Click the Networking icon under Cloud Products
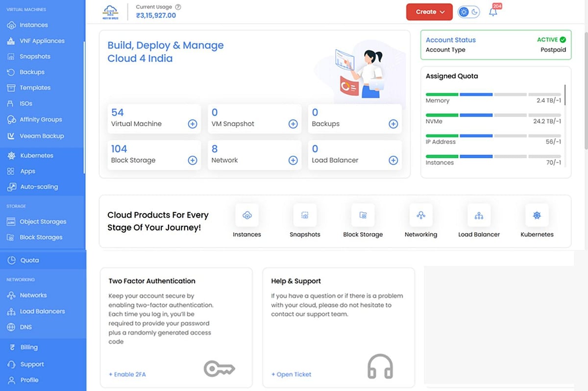 pos(421,215)
